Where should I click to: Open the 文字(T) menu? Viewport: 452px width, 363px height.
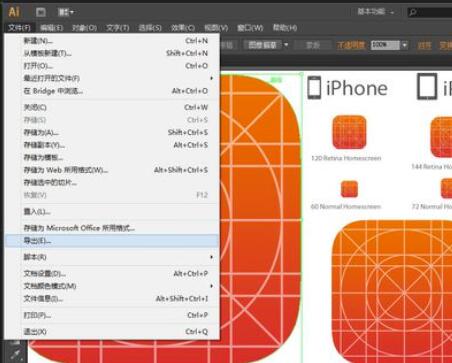[x=117, y=28]
